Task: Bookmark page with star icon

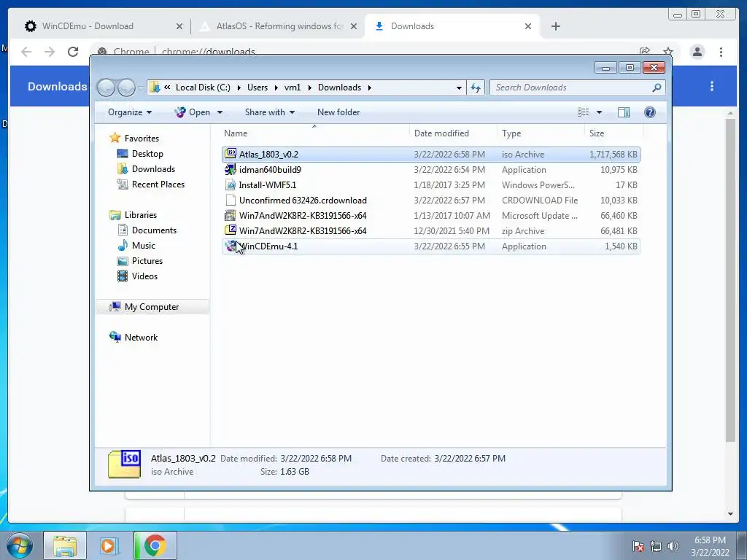Action: 668,51
